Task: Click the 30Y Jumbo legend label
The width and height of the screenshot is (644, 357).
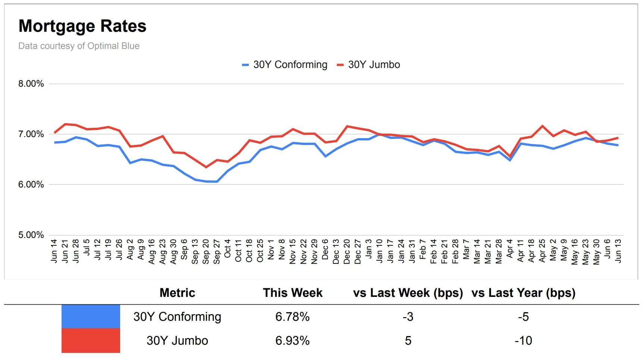Action: point(374,65)
